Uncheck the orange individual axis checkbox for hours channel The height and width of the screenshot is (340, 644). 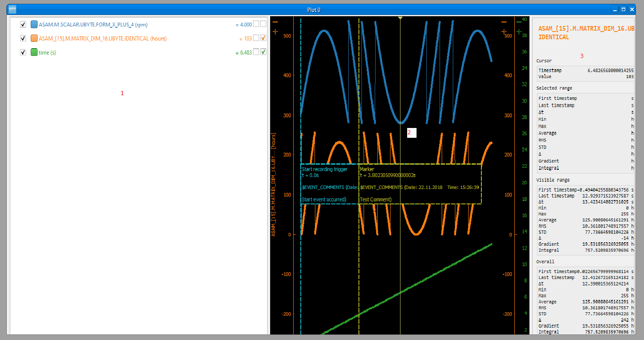(263, 38)
